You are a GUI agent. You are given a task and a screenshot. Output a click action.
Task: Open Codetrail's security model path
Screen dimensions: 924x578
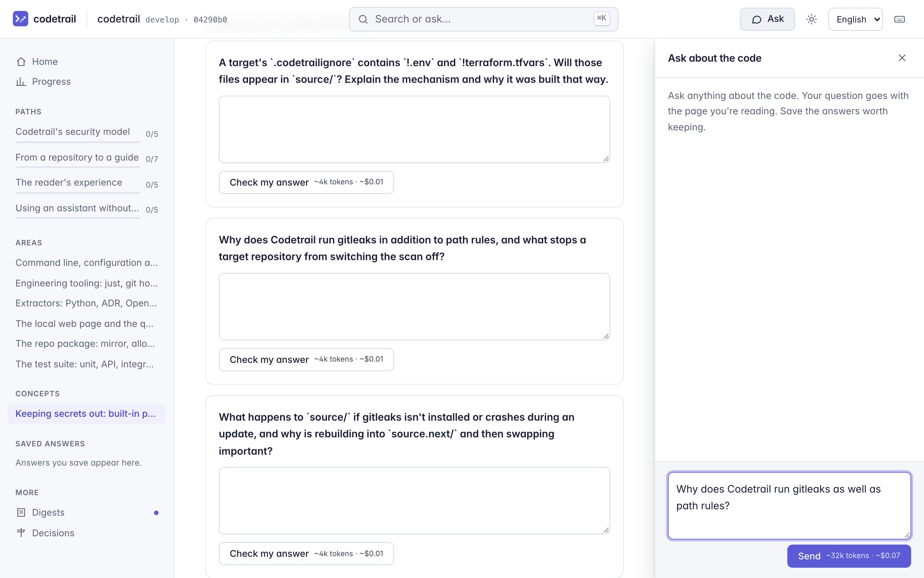coord(73,132)
